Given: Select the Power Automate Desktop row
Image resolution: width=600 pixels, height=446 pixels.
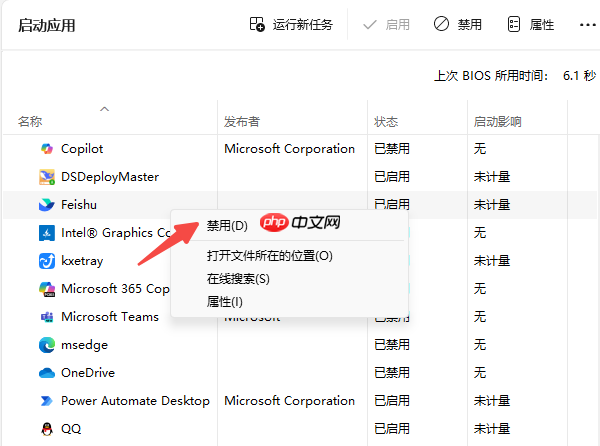Looking at the screenshot, I should (135, 401).
